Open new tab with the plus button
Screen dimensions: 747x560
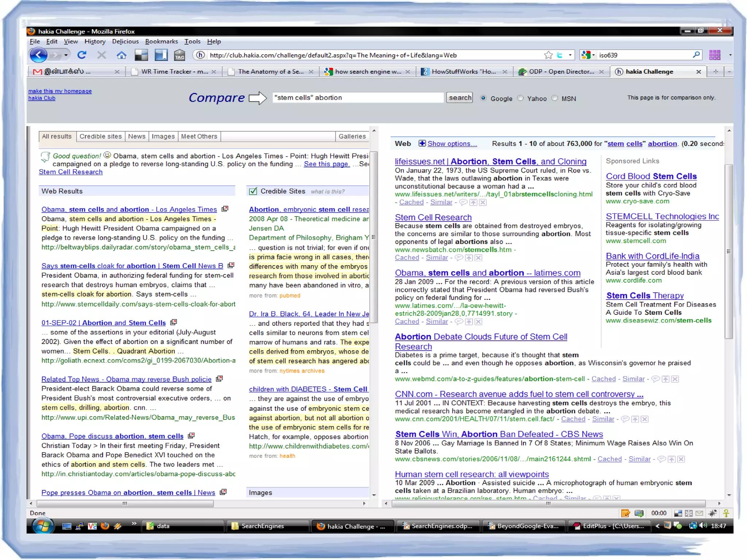pyautogui.click(x=716, y=72)
